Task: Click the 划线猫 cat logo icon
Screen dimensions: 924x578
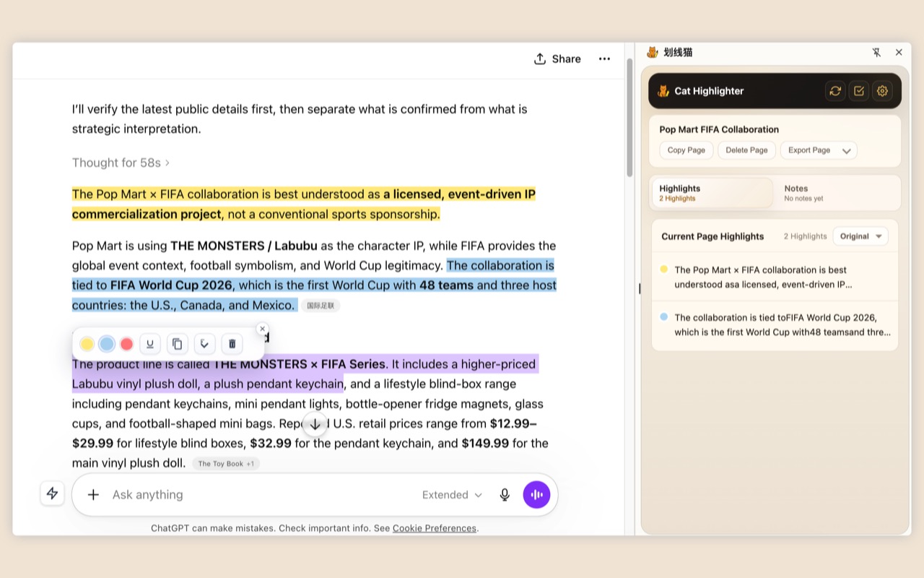Action: 653,52
